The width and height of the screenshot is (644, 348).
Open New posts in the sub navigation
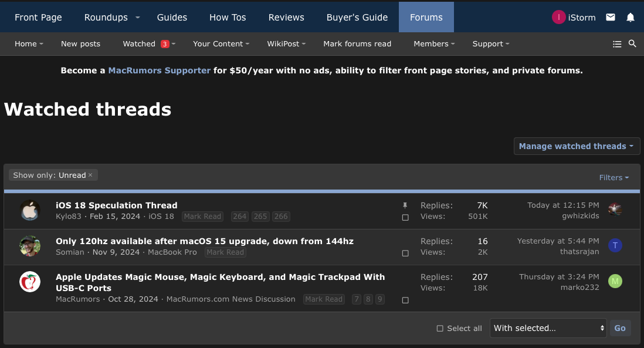click(80, 43)
